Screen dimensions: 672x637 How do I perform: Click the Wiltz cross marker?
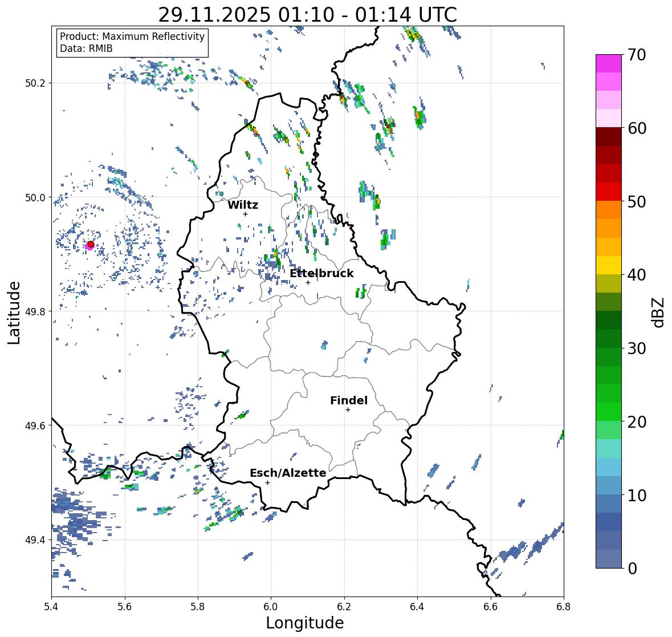[x=245, y=214]
